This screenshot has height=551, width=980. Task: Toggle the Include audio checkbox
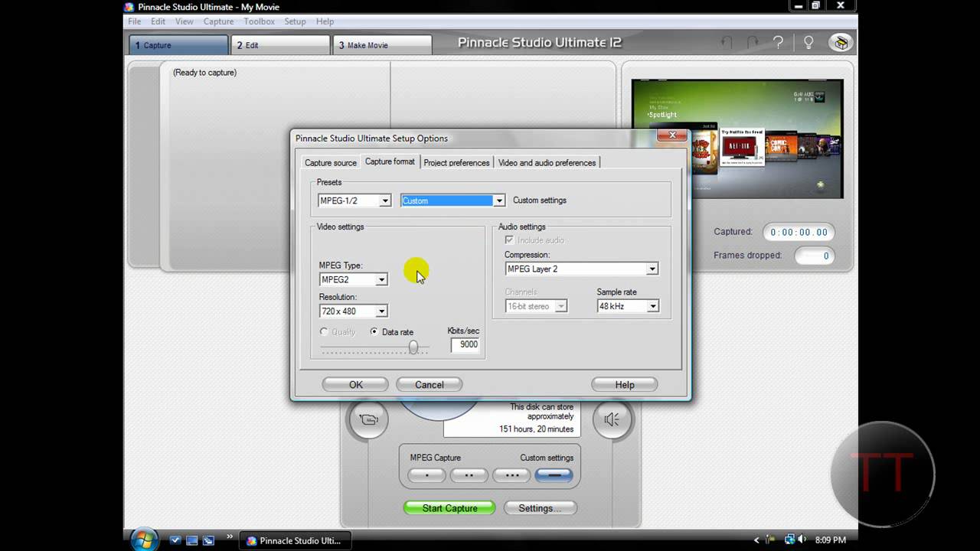click(509, 240)
